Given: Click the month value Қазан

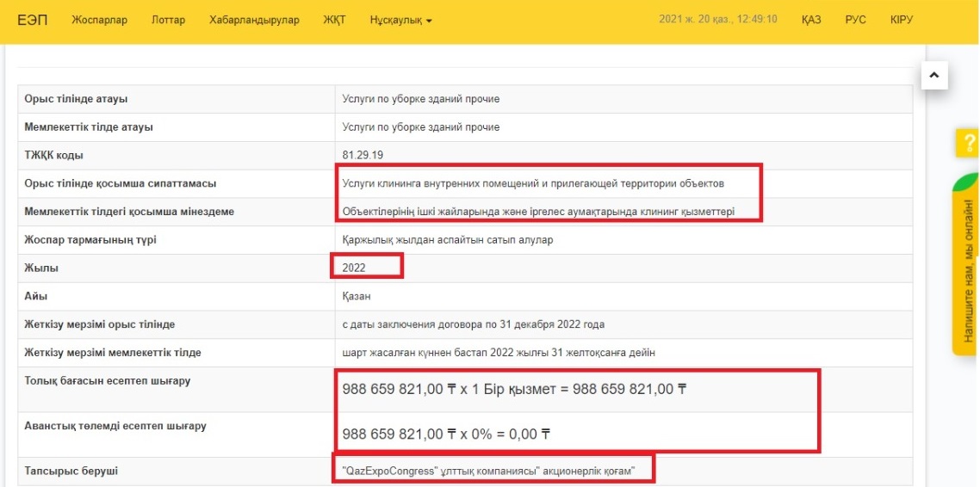Looking at the screenshot, I should point(357,296).
